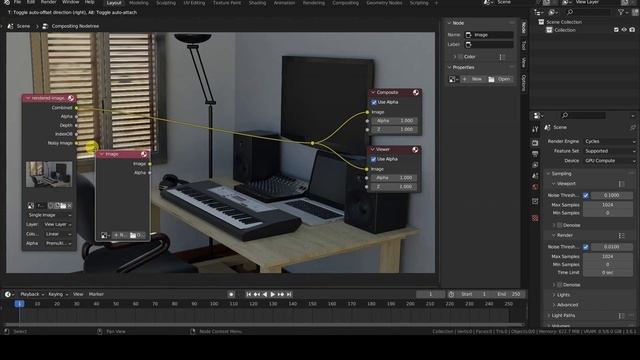Viewport: 640px width, 360px height.
Task: Open the timeline Marker menu
Action: (96, 294)
